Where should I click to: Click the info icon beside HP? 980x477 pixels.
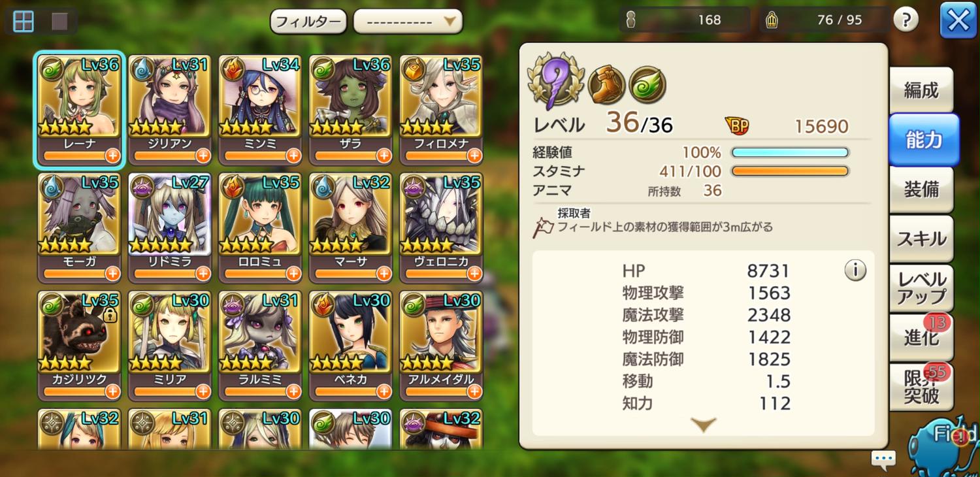pyautogui.click(x=855, y=270)
